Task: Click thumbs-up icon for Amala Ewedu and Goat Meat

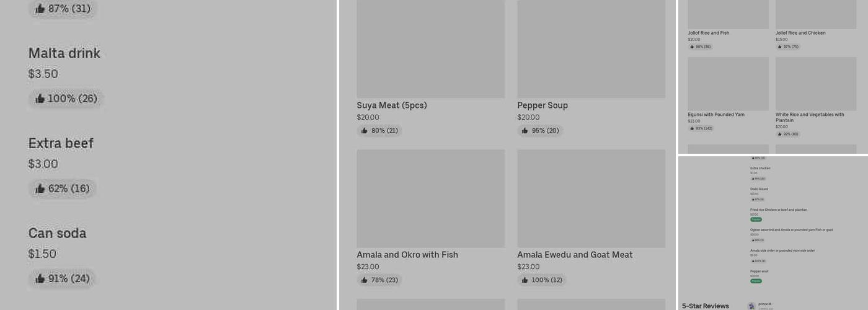Action: coord(525,280)
